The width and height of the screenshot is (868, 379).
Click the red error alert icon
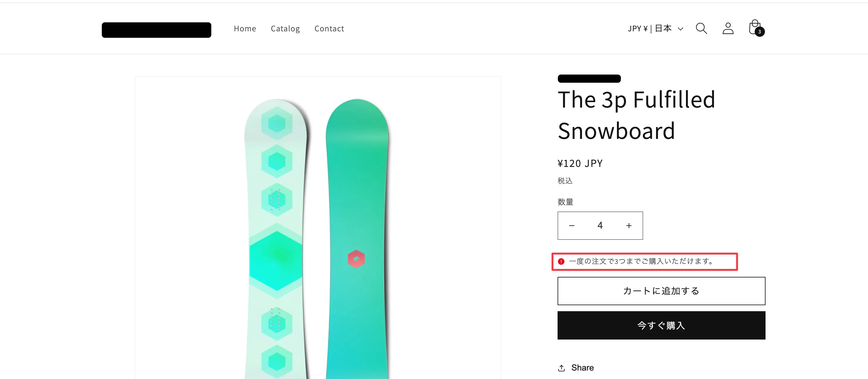click(x=561, y=262)
